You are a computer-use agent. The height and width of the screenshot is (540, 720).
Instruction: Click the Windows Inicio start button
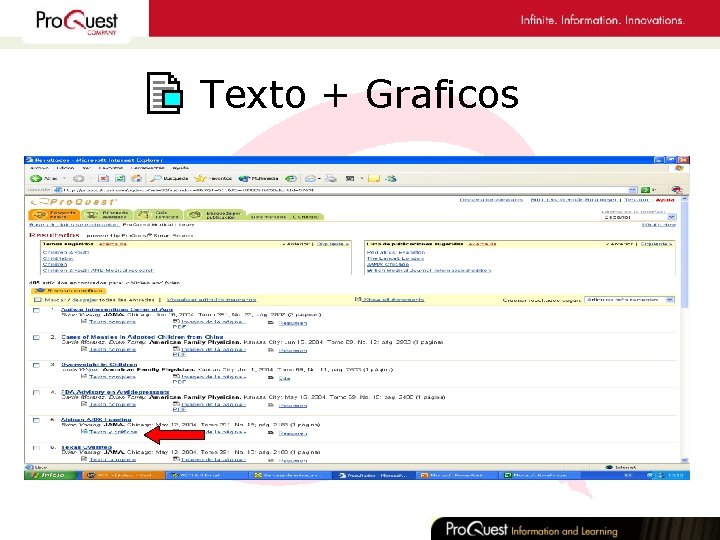(x=51, y=475)
